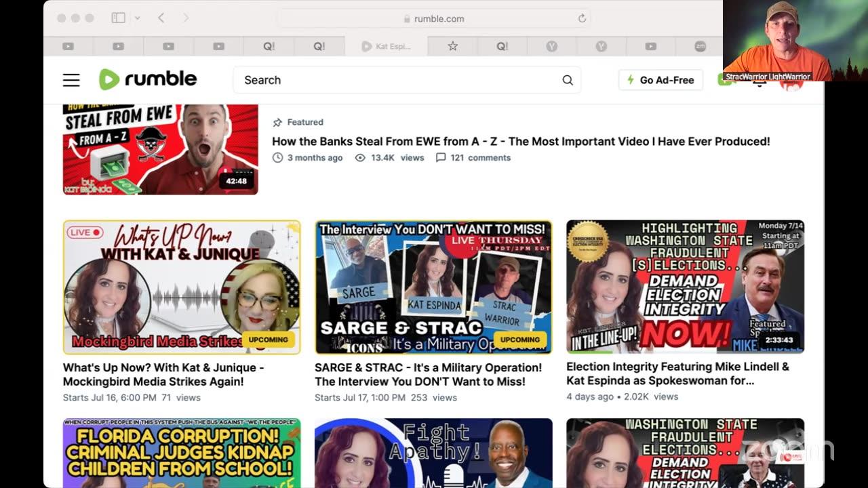The height and width of the screenshot is (488, 868).
Task: Click the rumble.com address bar
Action: pos(434,19)
